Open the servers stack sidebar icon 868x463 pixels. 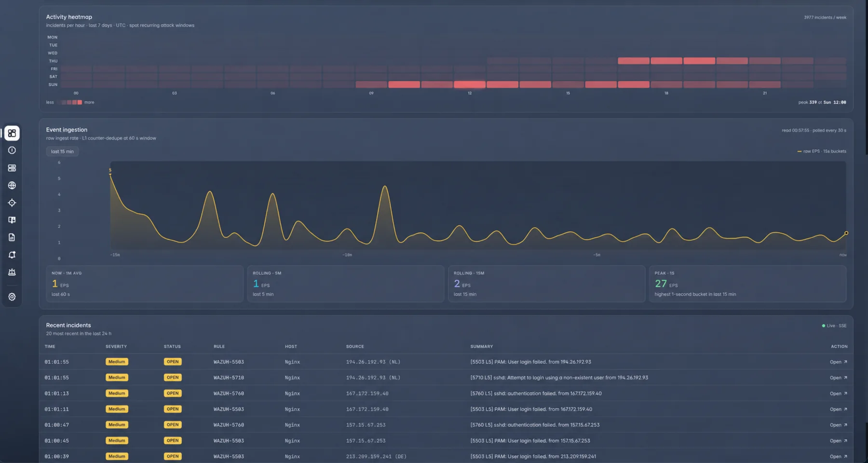pyautogui.click(x=12, y=168)
